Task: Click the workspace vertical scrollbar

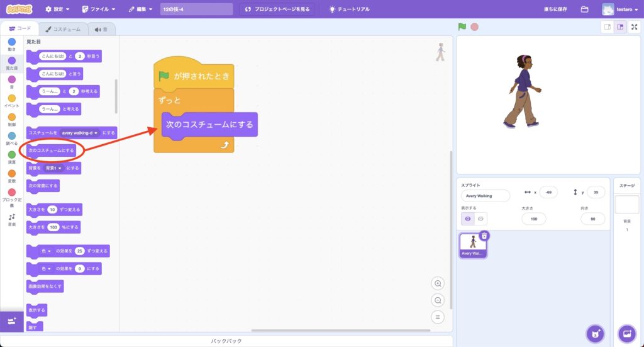Action: coord(450,230)
